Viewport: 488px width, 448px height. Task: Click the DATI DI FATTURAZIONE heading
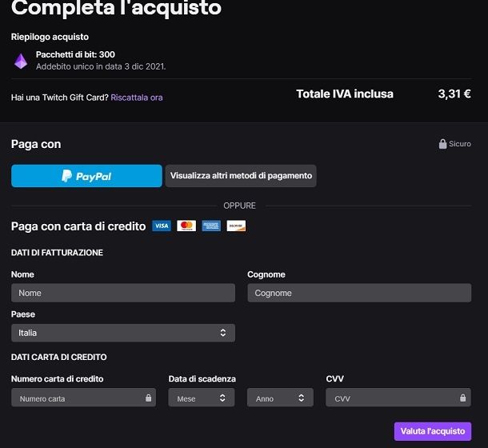57,253
